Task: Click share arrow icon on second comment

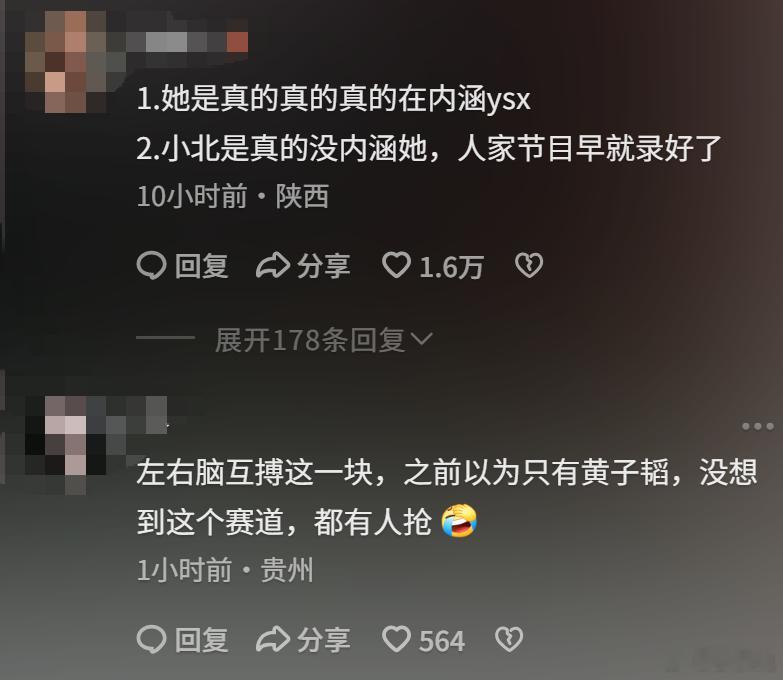Action: (273, 640)
